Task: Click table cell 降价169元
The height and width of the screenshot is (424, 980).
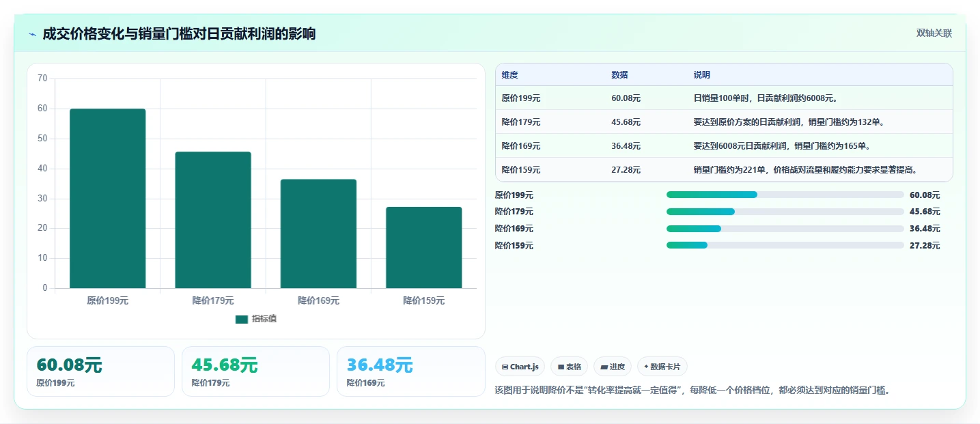Action: coord(521,146)
